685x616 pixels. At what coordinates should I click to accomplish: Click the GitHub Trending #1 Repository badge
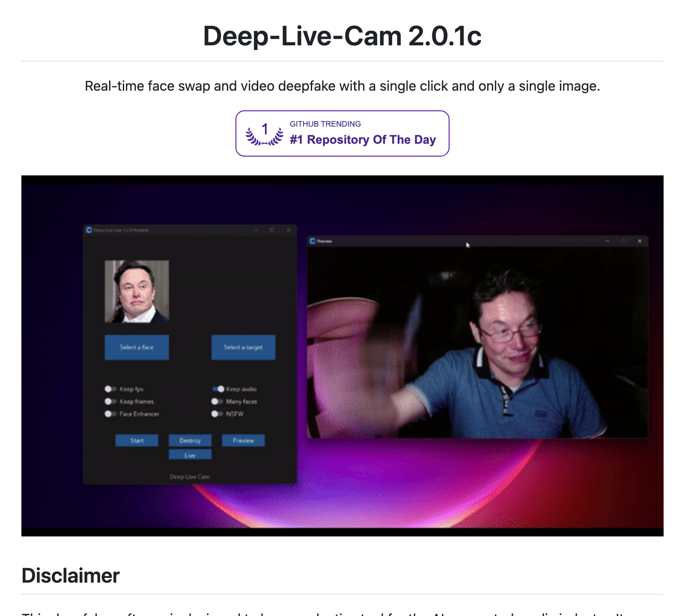pos(342,133)
